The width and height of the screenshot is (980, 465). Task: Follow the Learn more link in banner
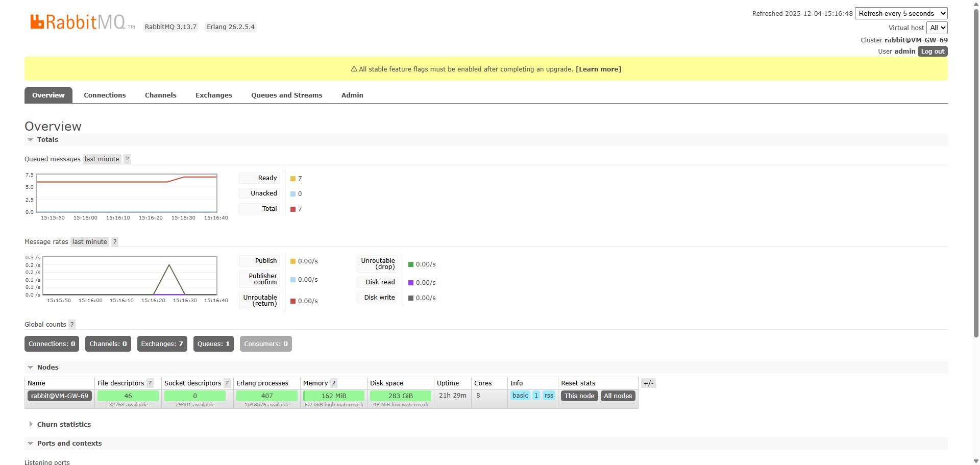click(599, 69)
